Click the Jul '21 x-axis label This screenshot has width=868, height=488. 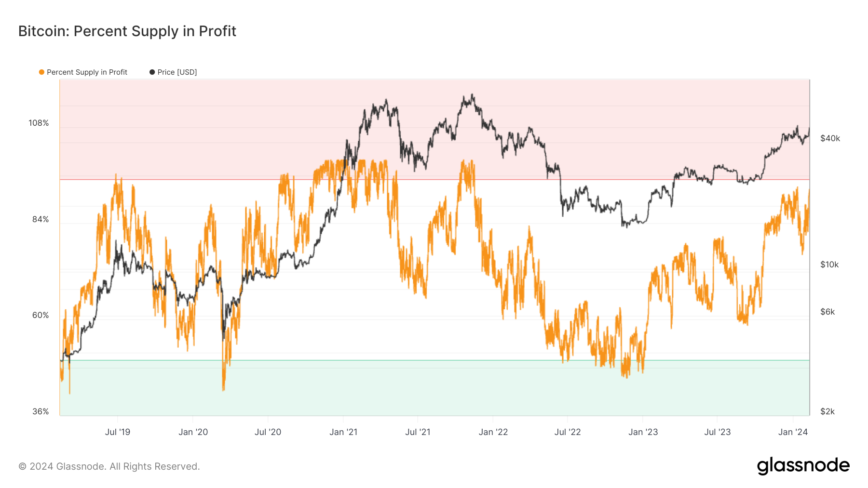point(418,432)
